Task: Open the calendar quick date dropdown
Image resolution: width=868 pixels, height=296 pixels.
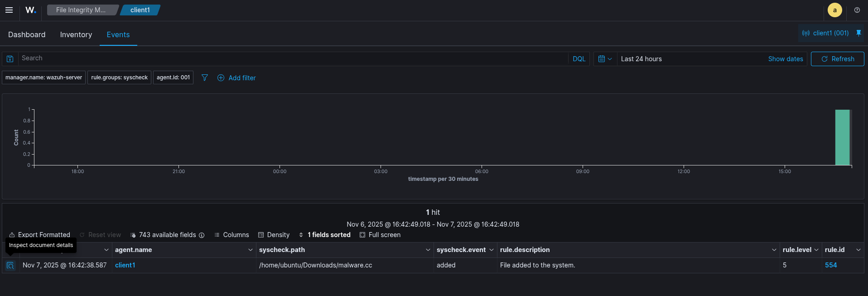Action: pos(605,59)
